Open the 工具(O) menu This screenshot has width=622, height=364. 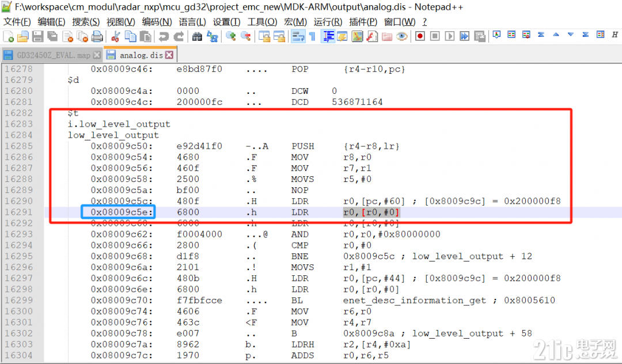262,22
